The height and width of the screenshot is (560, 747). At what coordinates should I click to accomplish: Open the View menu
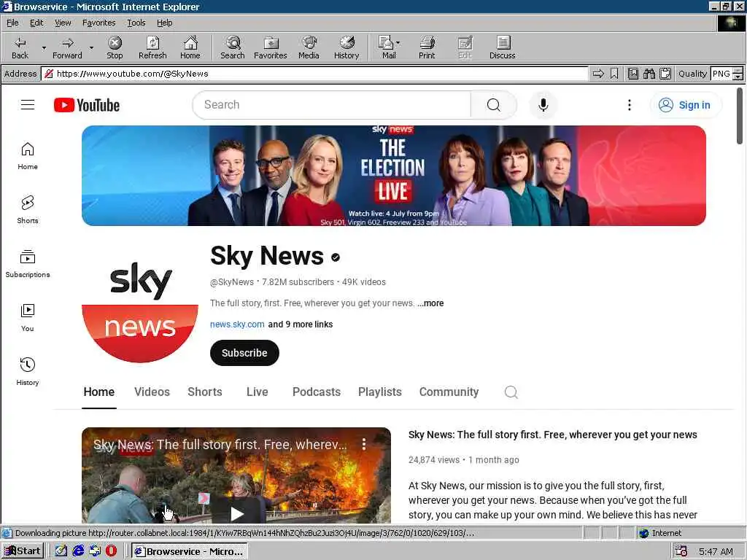63,23
